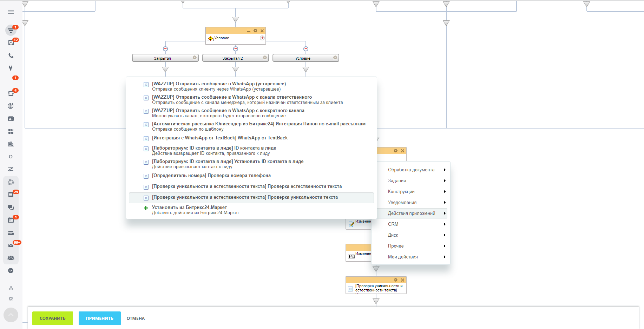Open settings gear on top Условие block
The width and height of the screenshot is (644, 329).
point(255,31)
